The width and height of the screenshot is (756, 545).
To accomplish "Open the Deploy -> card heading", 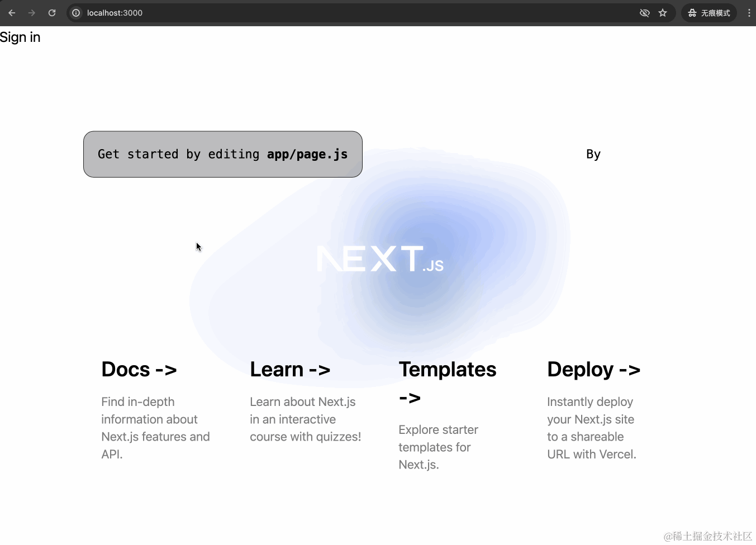I will (x=593, y=370).
